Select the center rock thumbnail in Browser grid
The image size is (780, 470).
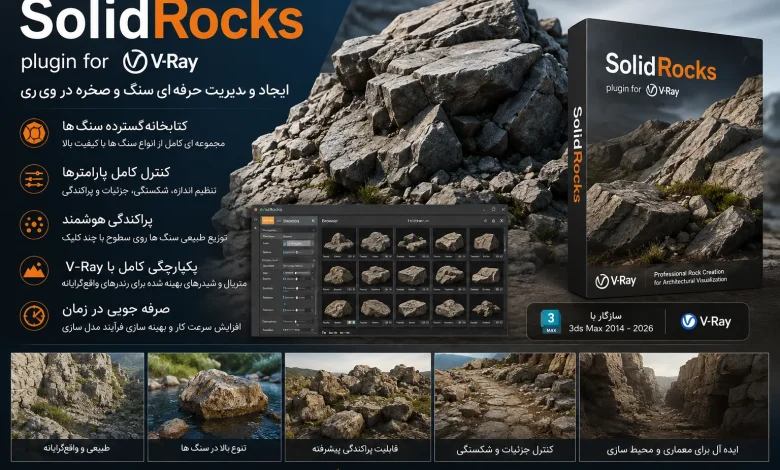[412, 276]
